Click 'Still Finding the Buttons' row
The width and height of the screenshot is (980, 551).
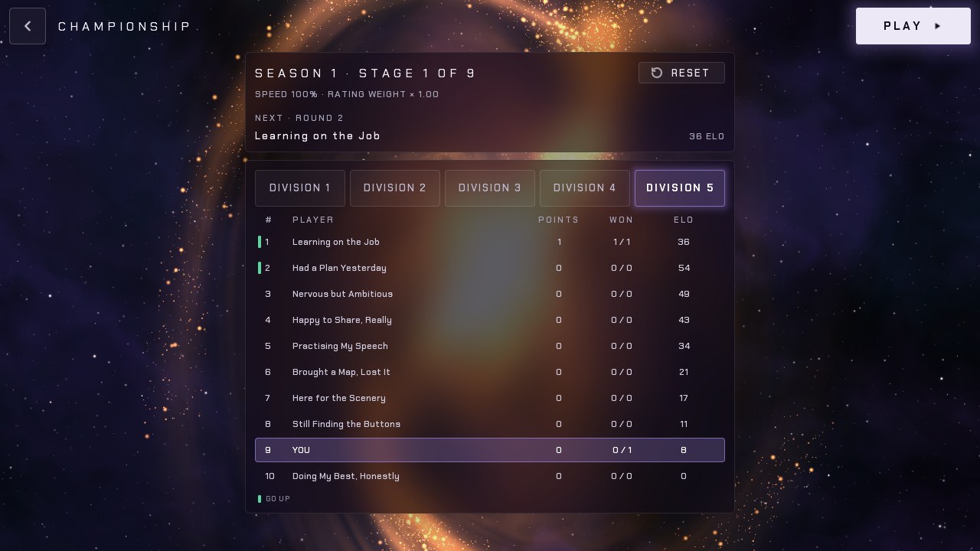point(490,424)
